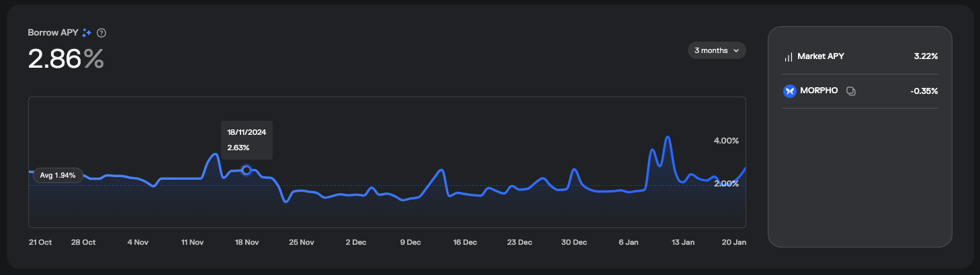Click the -0.35% MORPHO value

click(x=924, y=91)
